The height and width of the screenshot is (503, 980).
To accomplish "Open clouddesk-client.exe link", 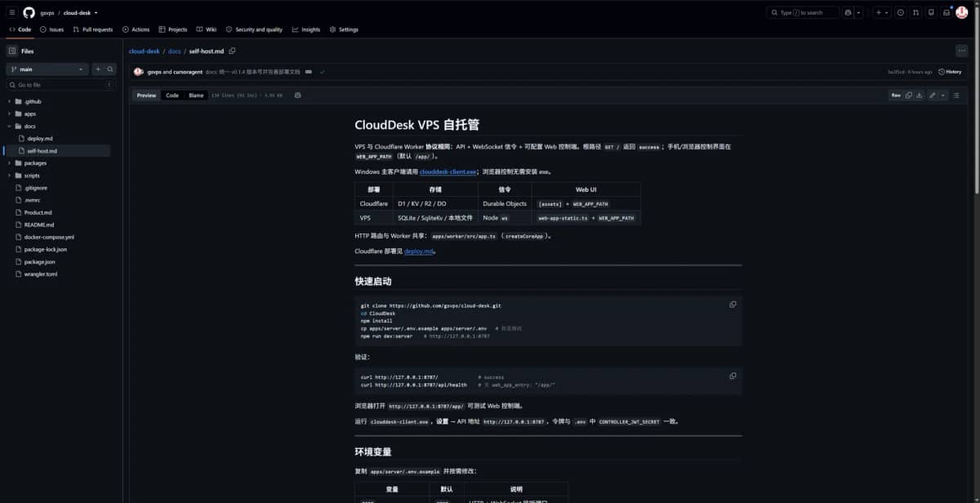I will [x=448, y=172].
